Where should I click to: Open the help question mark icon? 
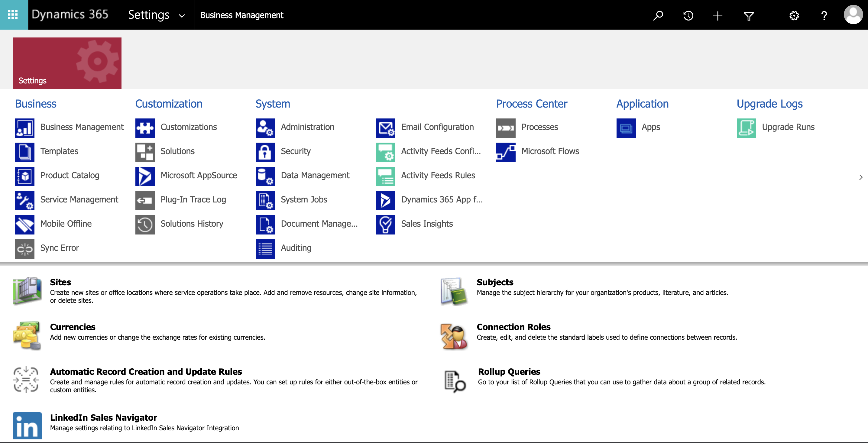coord(824,15)
